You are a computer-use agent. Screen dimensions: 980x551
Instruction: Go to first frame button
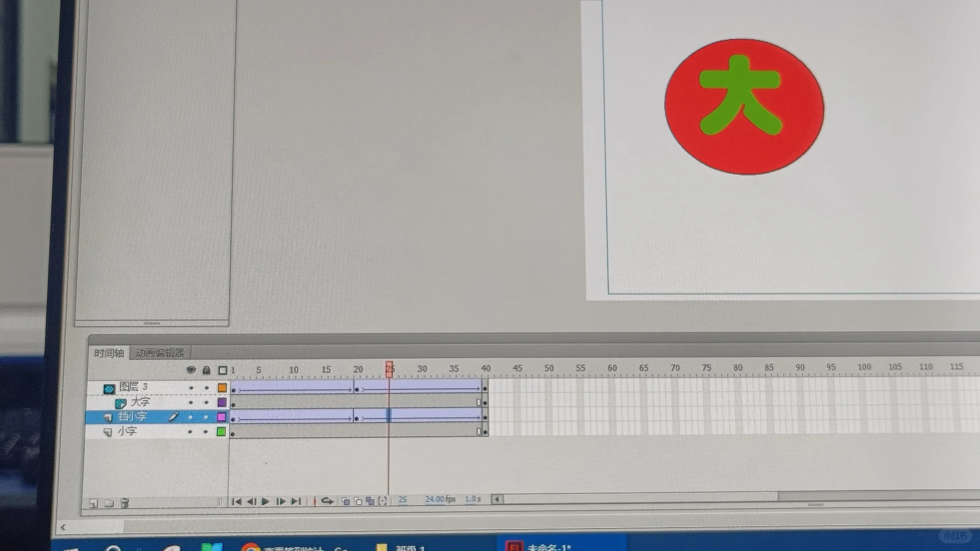pos(236,502)
